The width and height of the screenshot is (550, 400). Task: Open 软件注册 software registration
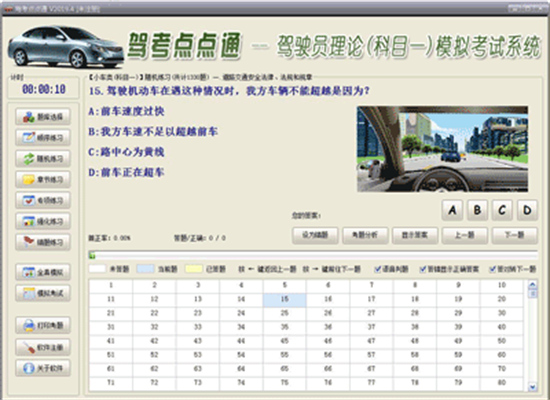[43, 347]
